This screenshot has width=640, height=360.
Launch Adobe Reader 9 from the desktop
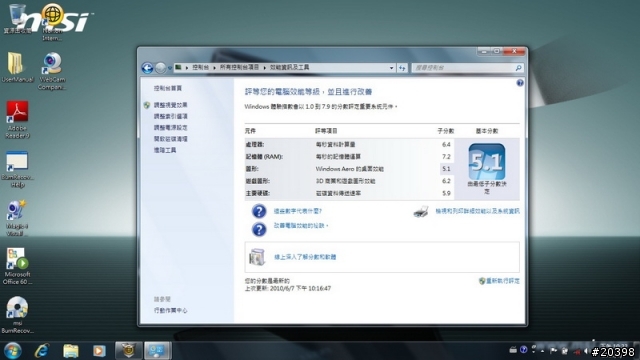pyautogui.click(x=17, y=120)
